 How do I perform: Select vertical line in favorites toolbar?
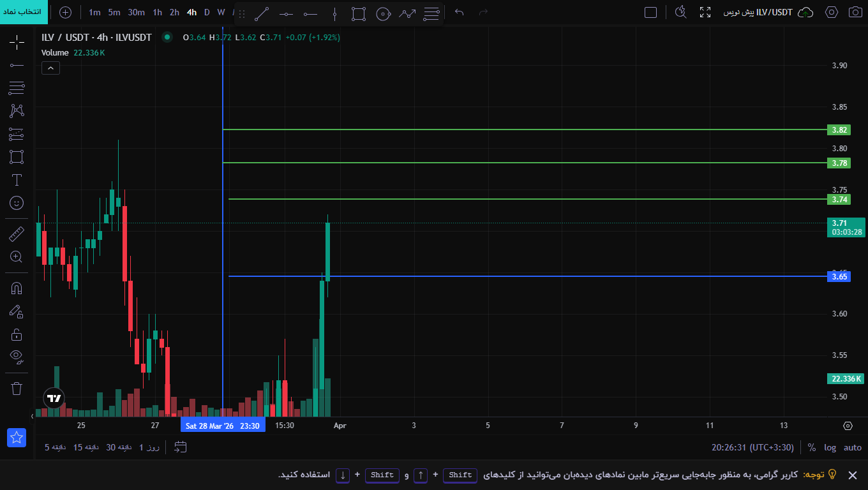(x=334, y=13)
